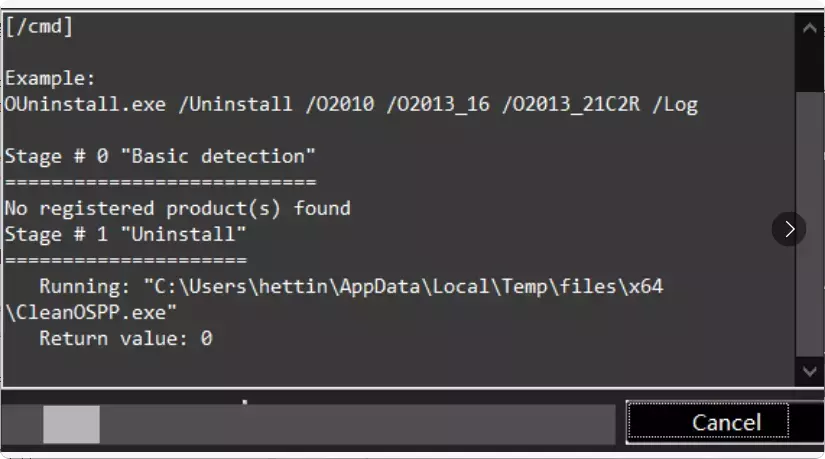This screenshot has height=459, width=825.
Task: Click the "Running:" Temp path line
Action: [x=350, y=287]
